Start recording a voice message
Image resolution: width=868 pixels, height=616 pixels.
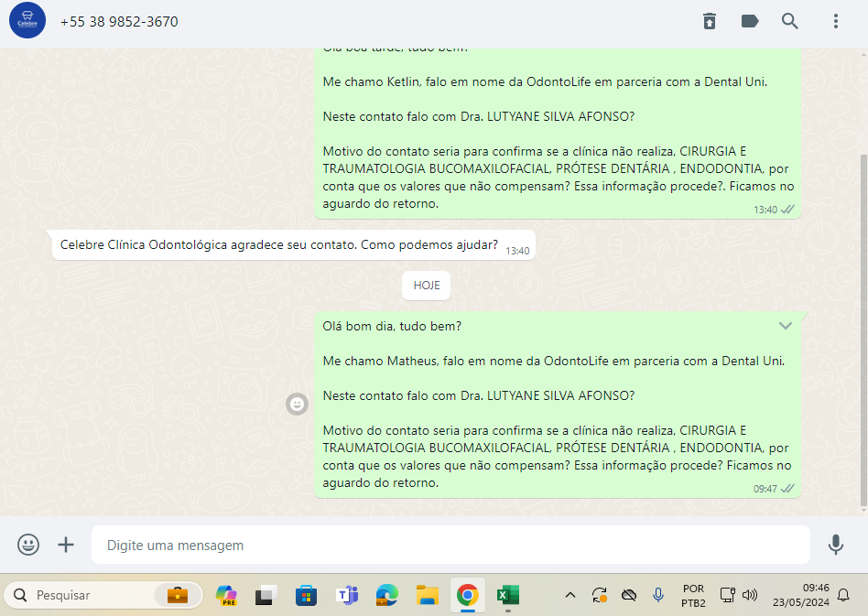(x=836, y=545)
